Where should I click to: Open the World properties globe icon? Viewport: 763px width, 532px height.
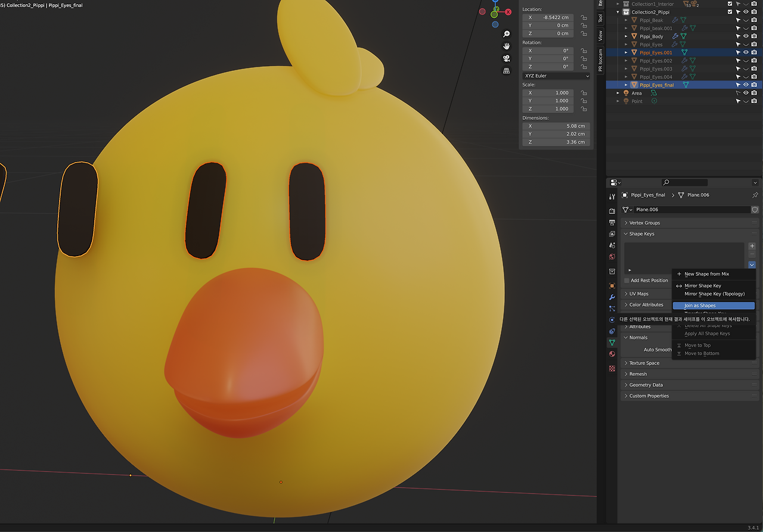click(612, 257)
